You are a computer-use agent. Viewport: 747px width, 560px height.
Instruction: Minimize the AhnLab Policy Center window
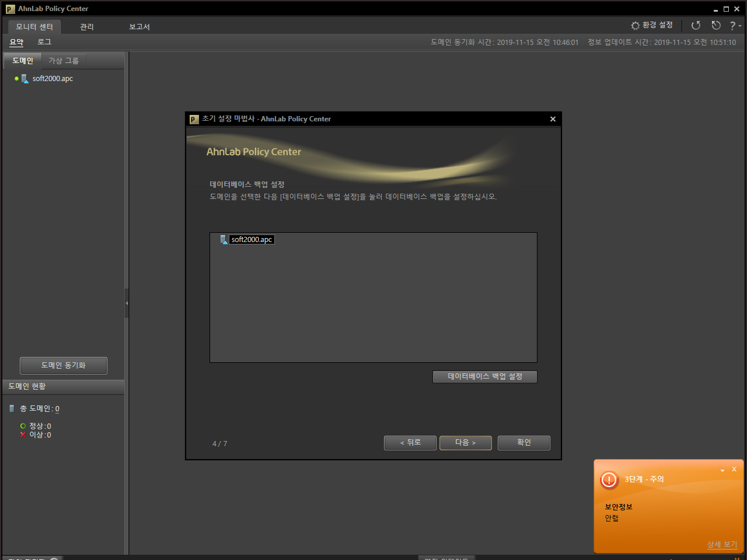[x=716, y=9]
